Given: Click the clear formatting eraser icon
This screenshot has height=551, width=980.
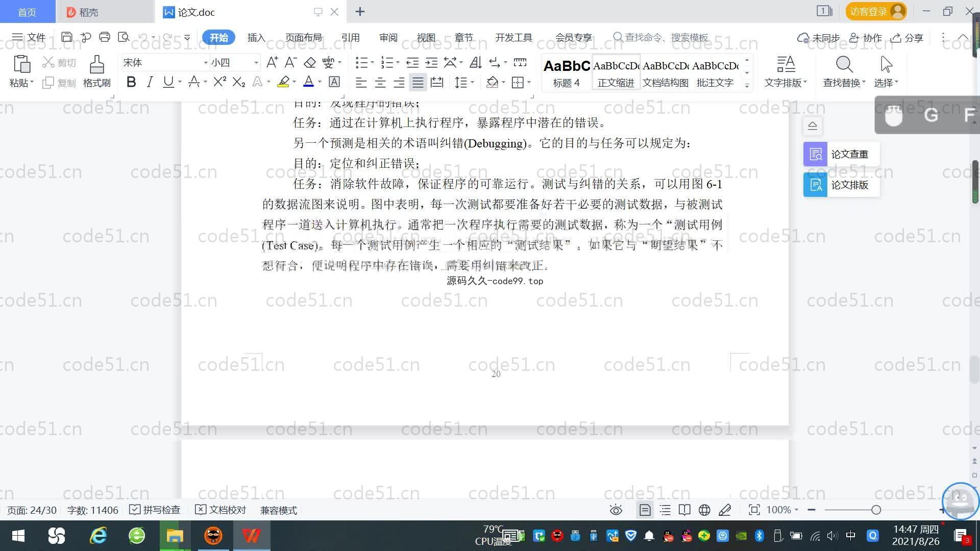Looking at the screenshot, I should point(310,63).
